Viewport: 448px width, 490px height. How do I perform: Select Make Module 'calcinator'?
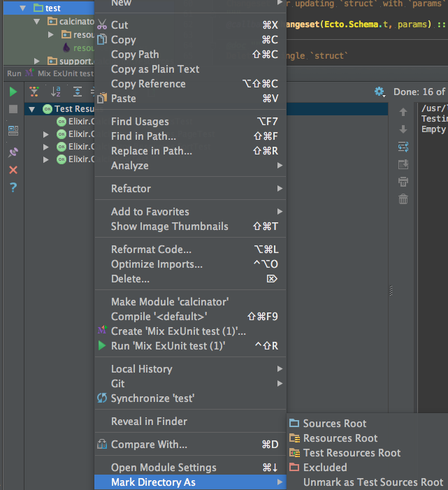(191, 302)
